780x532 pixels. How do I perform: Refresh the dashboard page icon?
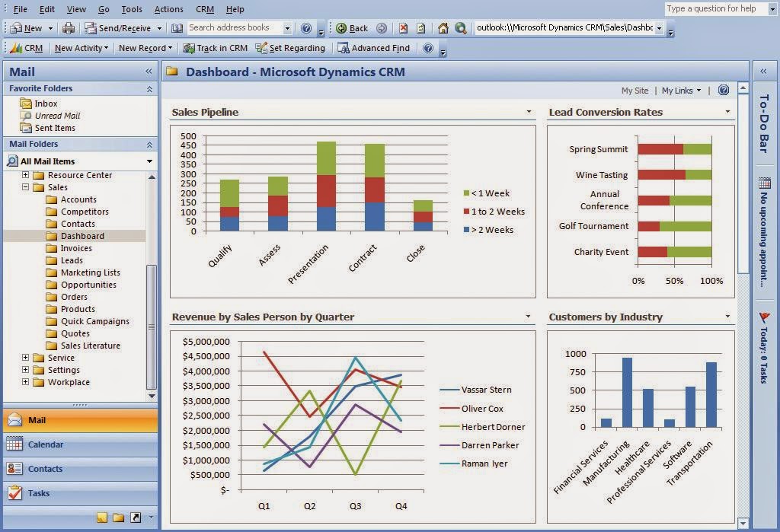pos(421,28)
